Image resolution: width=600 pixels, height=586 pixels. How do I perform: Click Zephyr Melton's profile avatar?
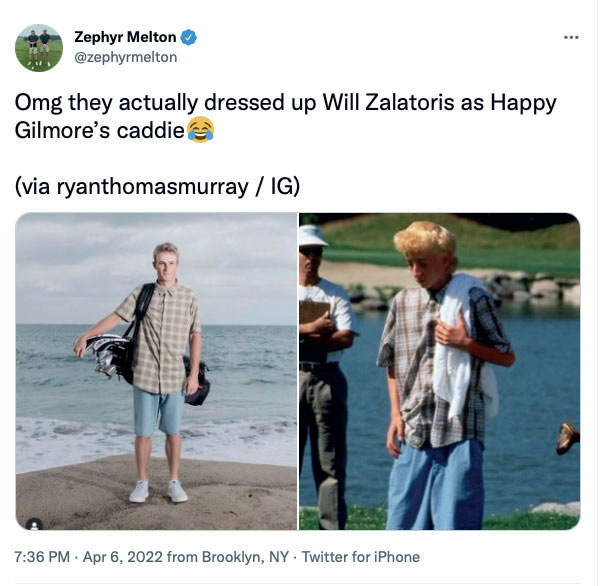click(x=39, y=47)
